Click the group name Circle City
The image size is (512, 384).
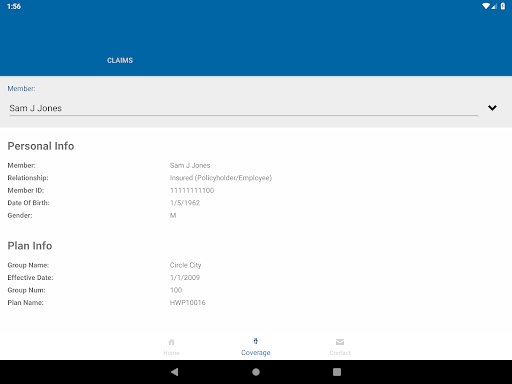click(186, 265)
